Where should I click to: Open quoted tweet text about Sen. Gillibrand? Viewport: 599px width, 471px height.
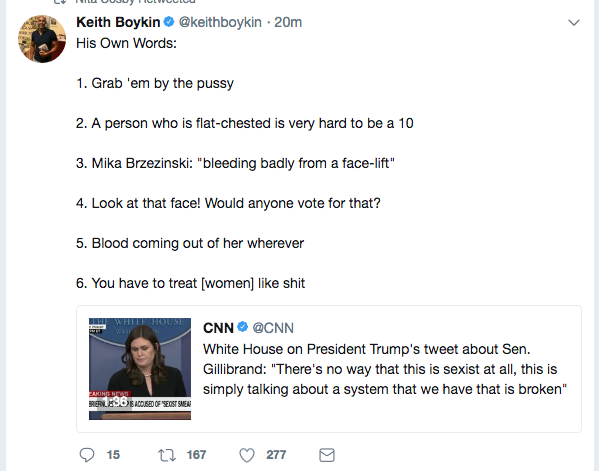385,369
